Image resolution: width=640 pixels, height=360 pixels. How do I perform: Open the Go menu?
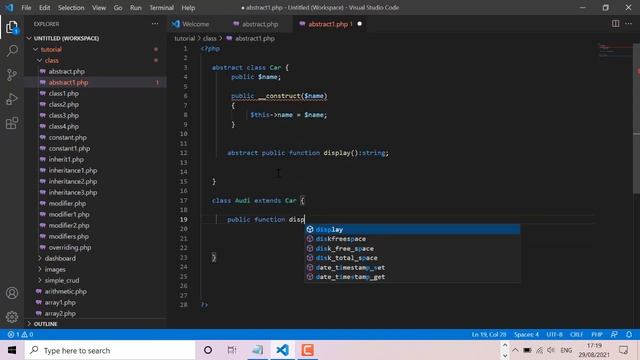118,7
